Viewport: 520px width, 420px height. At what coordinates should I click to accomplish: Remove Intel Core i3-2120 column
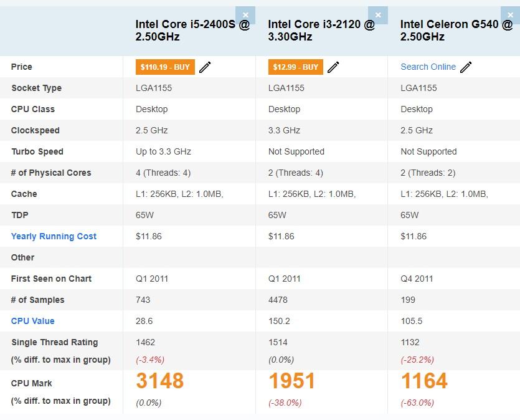coord(377,15)
